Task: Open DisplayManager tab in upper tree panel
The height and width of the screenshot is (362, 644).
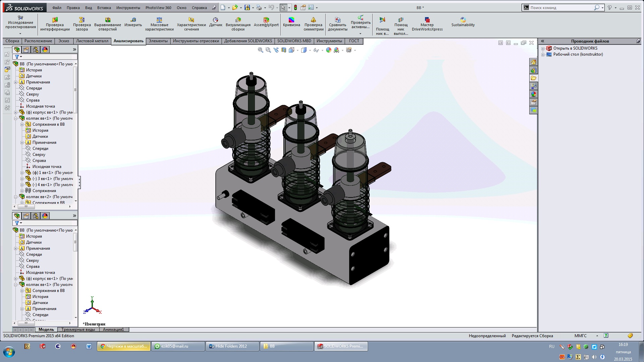Action: (45, 50)
